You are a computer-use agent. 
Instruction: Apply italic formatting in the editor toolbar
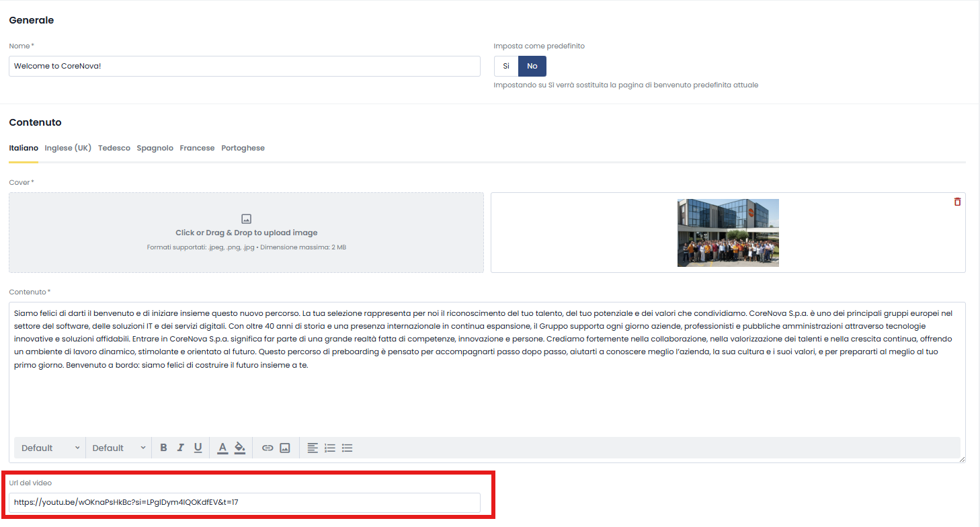click(x=180, y=448)
